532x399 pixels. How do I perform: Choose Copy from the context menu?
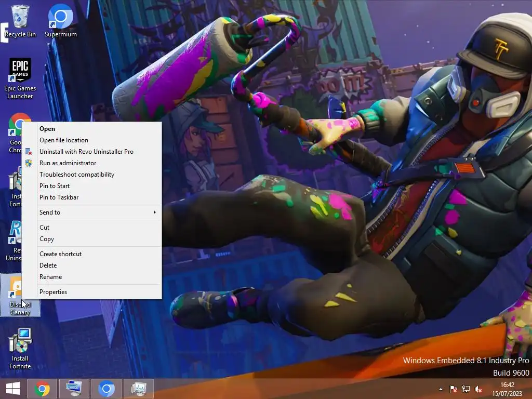pyautogui.click(x=91, y=239)
